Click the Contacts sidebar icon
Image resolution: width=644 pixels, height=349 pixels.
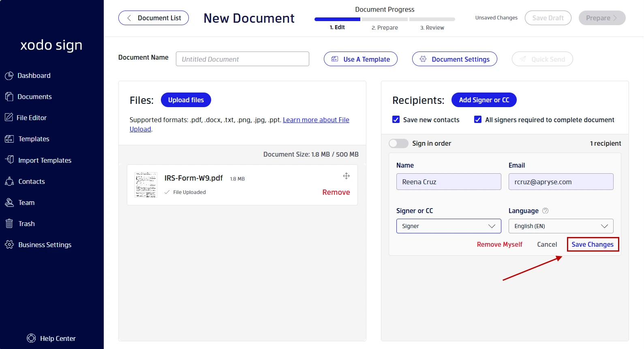click(x=9, y=181)
